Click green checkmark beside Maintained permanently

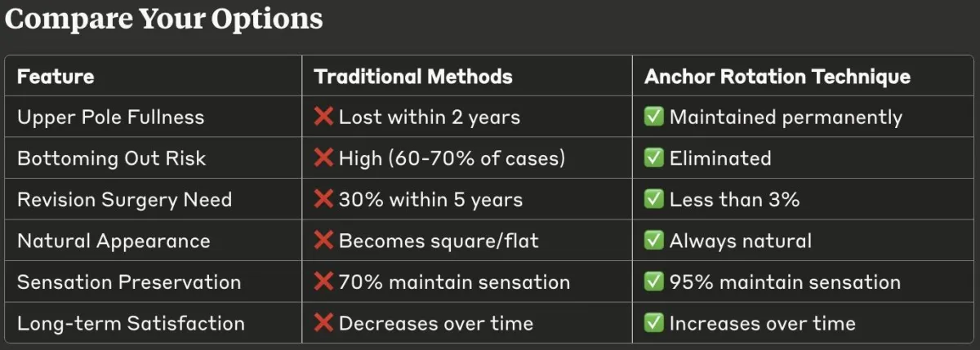coord(654,117)
